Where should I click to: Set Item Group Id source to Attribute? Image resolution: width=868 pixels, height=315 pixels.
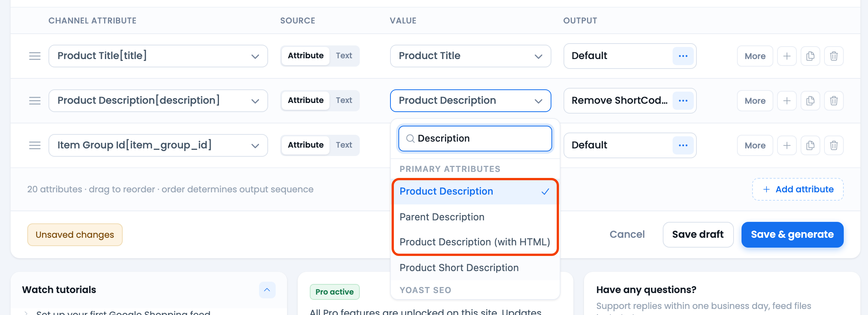click(x=306, y=145)
